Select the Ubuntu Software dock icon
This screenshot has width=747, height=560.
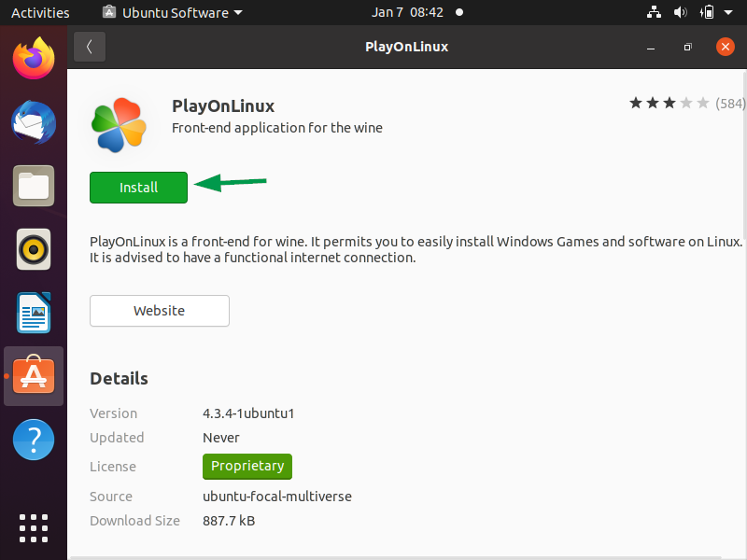pyautogui.click(x=34, y=376)
